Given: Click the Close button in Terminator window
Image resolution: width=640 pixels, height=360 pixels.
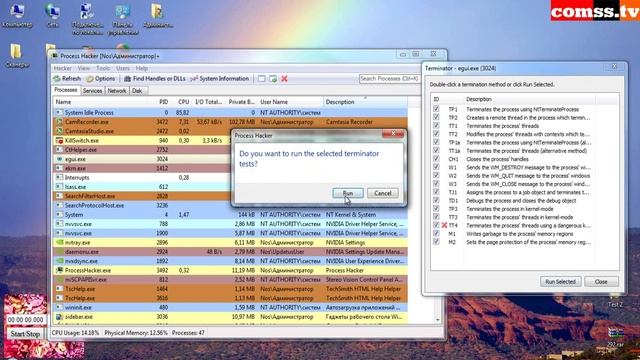Looking at the screenshot, I should click(601, 282).
